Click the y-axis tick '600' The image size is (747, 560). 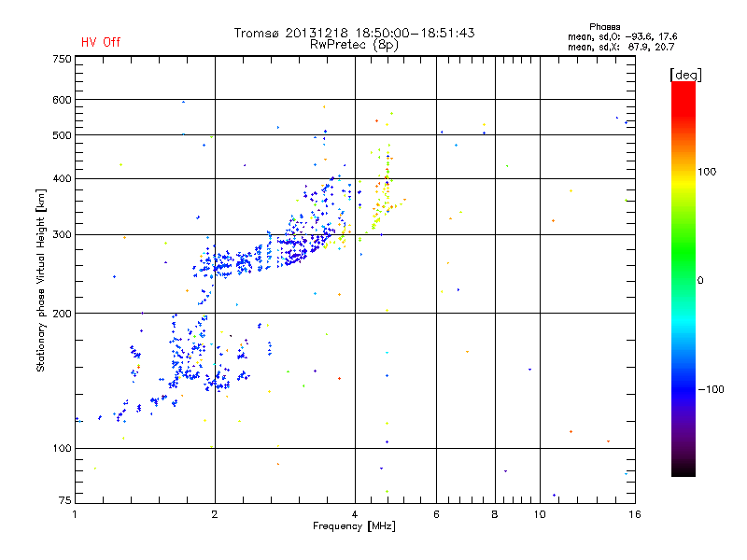tap(62, 100)
